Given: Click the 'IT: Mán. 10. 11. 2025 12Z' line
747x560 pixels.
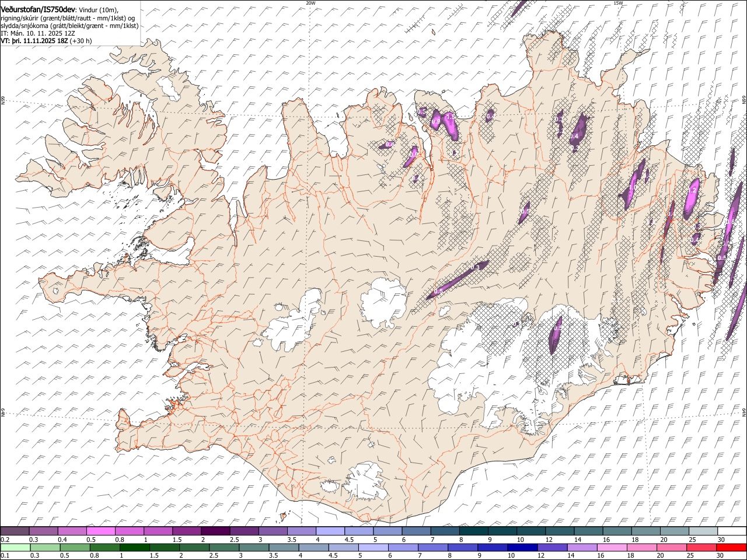Looking at the screenshot, I should (38, 33).
